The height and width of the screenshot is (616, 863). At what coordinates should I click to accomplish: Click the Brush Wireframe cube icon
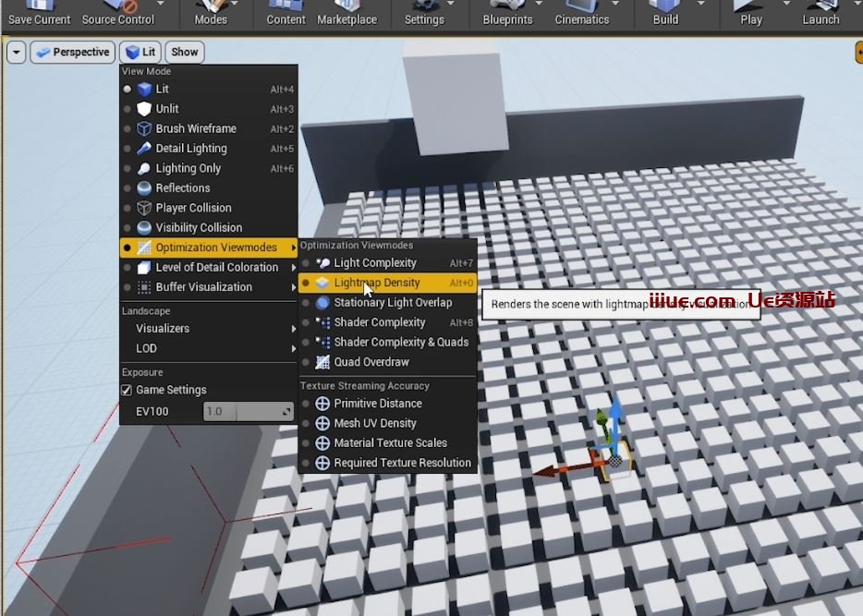(144, 128)
